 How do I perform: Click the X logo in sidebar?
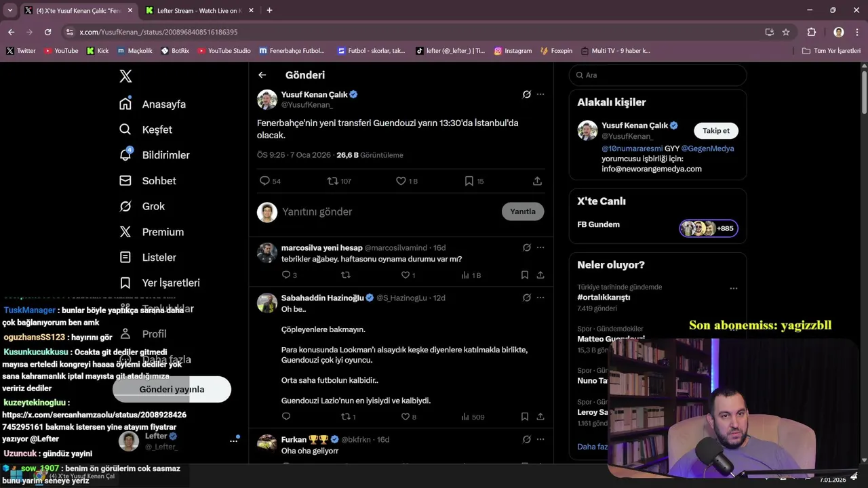pyautogui.click(x=125, y=76)
